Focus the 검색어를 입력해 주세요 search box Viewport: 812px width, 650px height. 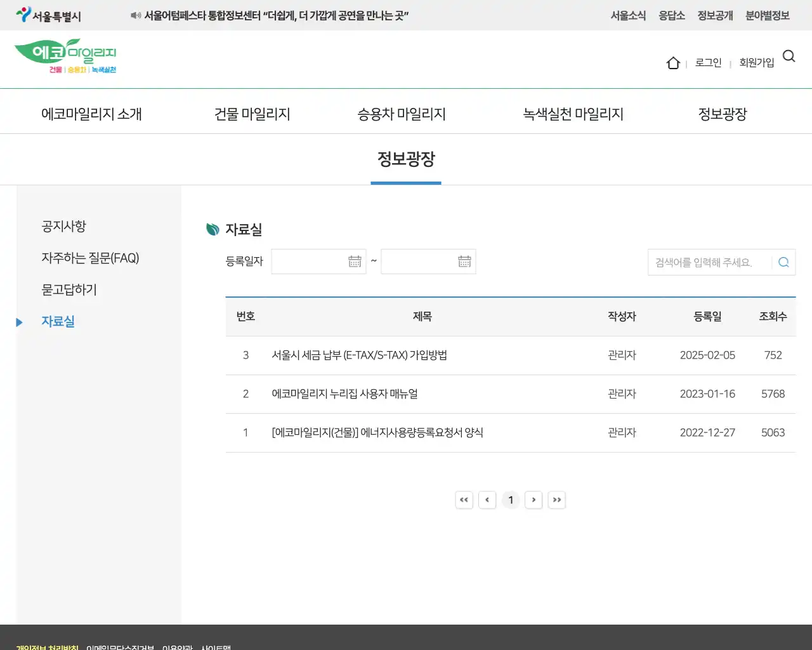pyautogui.click(x=709, y=262)
